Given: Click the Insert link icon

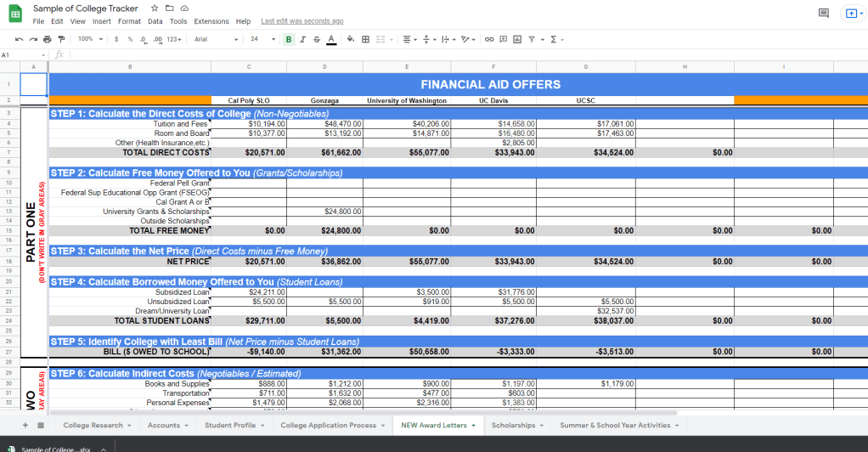Looking at the screenshot, I should 489,39.
